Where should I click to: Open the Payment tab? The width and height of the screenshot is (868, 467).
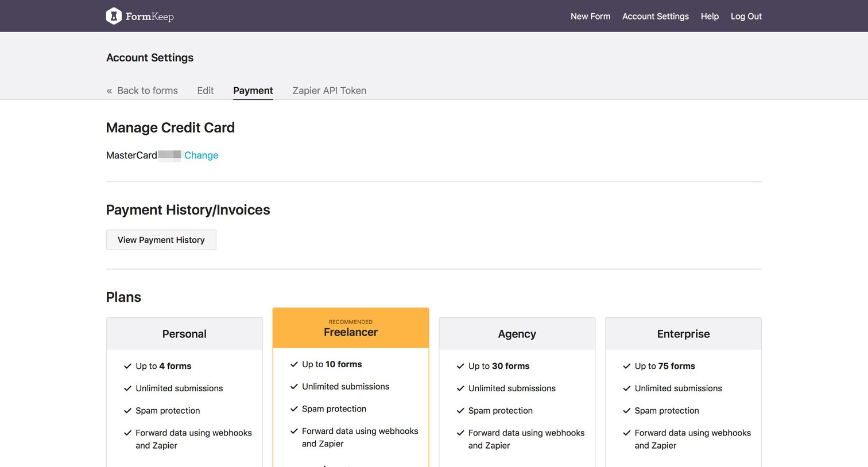click(x=253, y=91)
